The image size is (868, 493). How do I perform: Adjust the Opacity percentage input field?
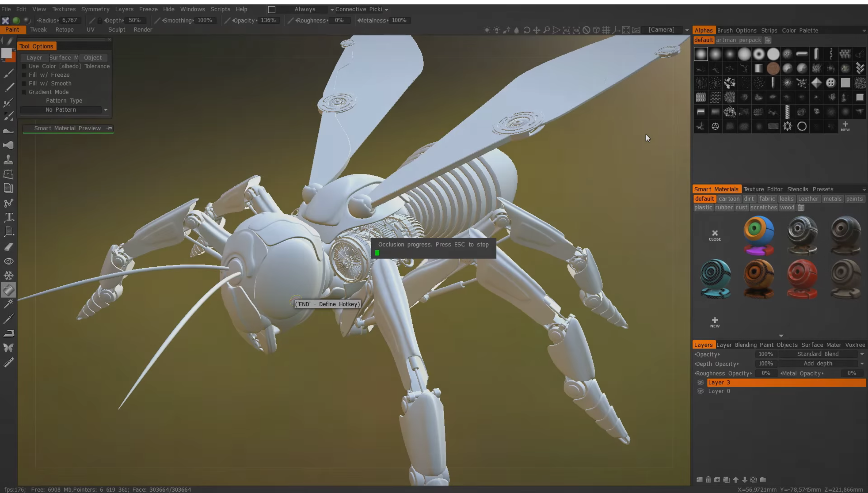coord(766,354)
